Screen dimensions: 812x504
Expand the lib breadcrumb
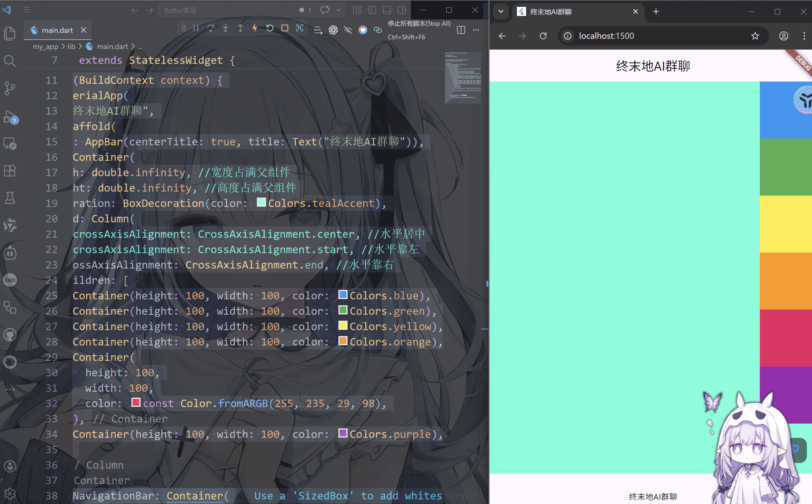[71, 47]
